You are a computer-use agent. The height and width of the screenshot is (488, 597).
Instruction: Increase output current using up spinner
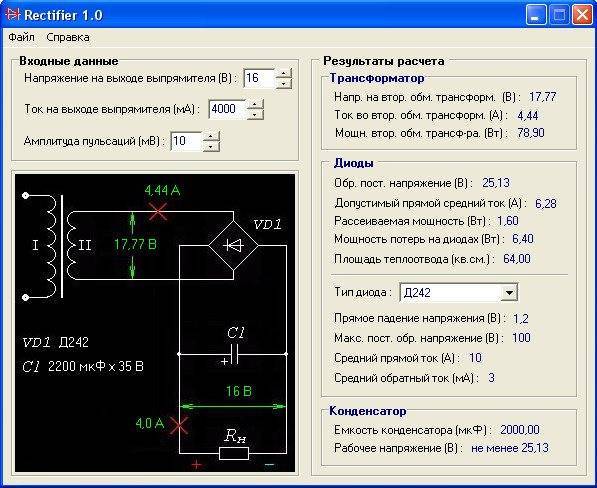[255, 104]
